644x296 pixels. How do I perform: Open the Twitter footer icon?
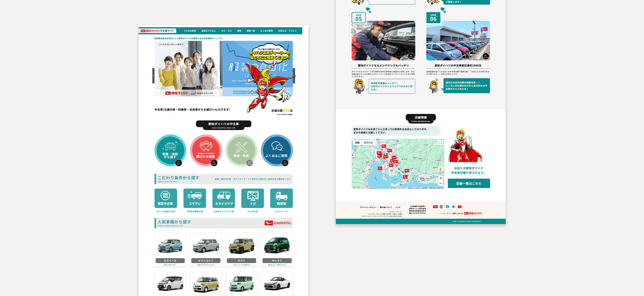pyautogui.click(x=453, y=207)
